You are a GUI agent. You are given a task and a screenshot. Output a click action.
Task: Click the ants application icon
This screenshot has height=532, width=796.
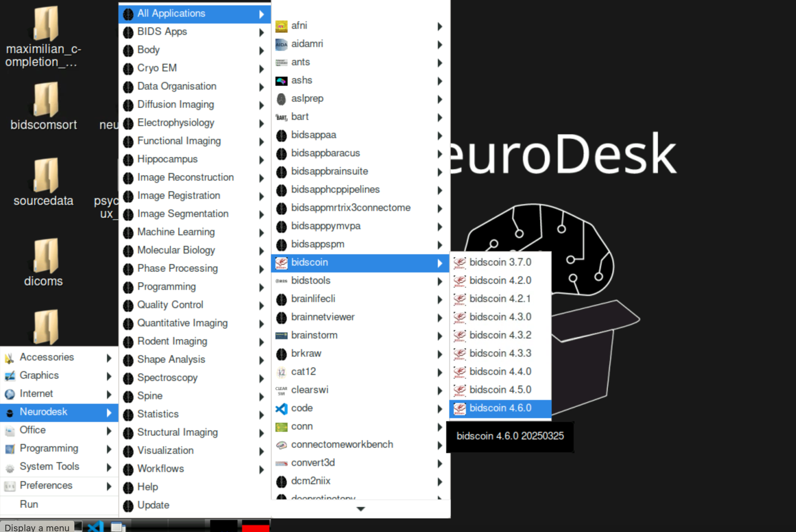pyautogui.click(x=281, y=63)
